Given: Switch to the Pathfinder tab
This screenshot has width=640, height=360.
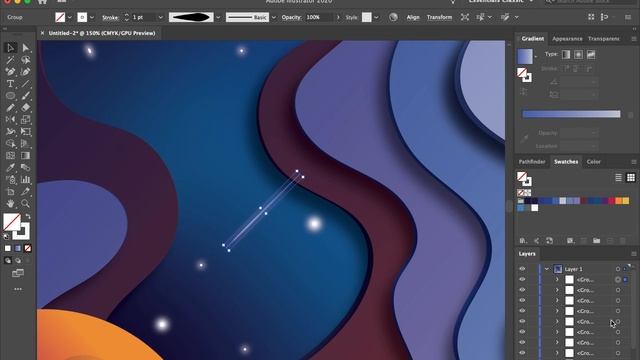Looking at the screenshot, I should point(532,162).
